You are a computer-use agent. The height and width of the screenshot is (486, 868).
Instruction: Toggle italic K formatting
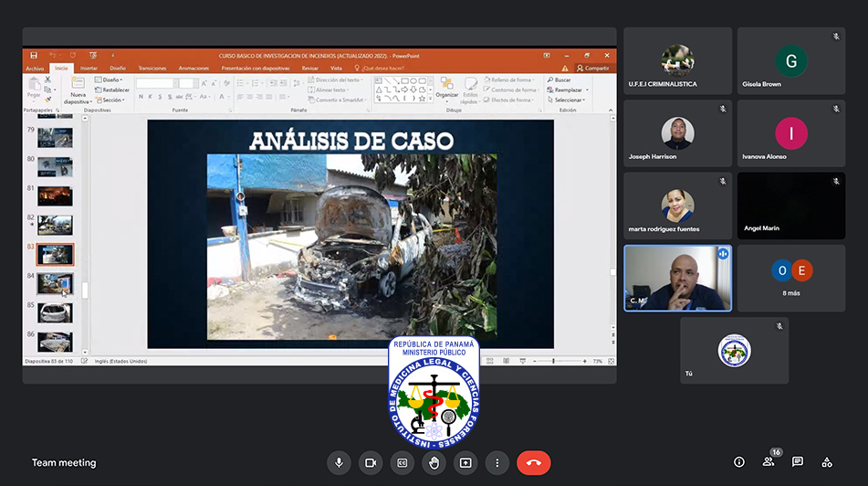pyautogui.click(x=150, y=97)
